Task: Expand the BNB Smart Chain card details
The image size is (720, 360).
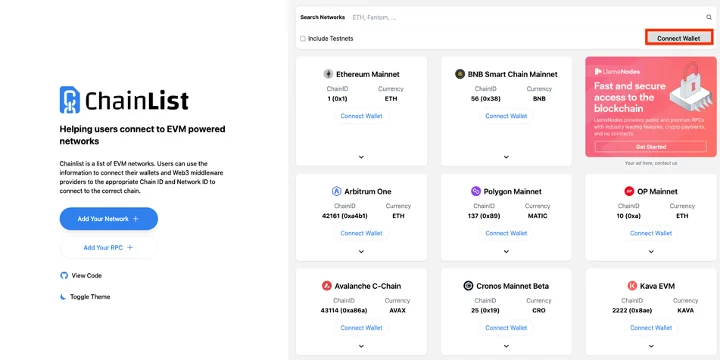Action: [506, 157]
